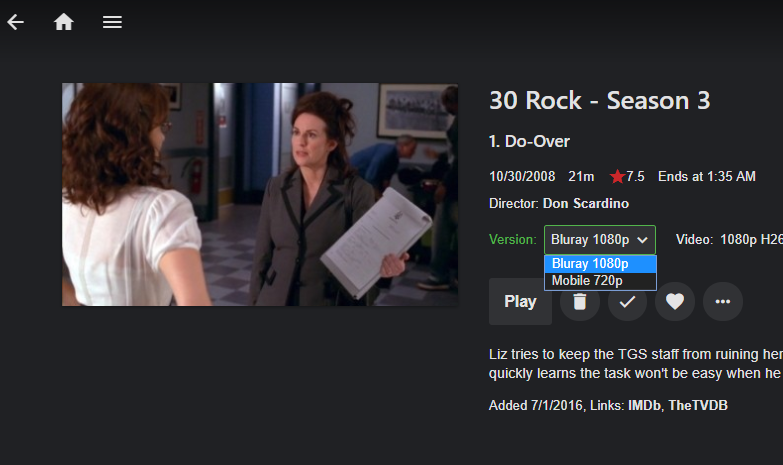Open 30 Rock - Season 3 title
This screenshot has width=783, height=465.
pos(599,100)
